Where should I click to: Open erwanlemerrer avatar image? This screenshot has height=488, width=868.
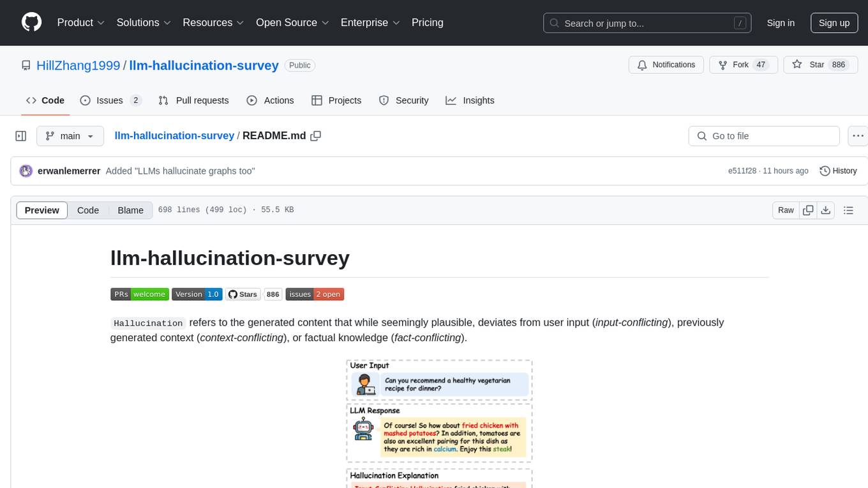coord(26,171)
